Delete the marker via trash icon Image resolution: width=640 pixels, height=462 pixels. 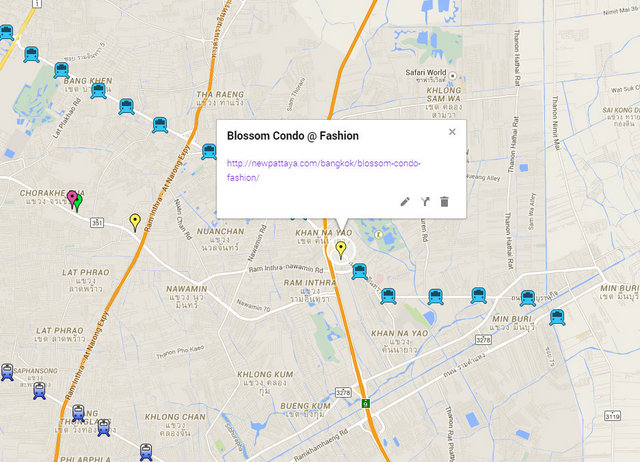tap(444, 202)
